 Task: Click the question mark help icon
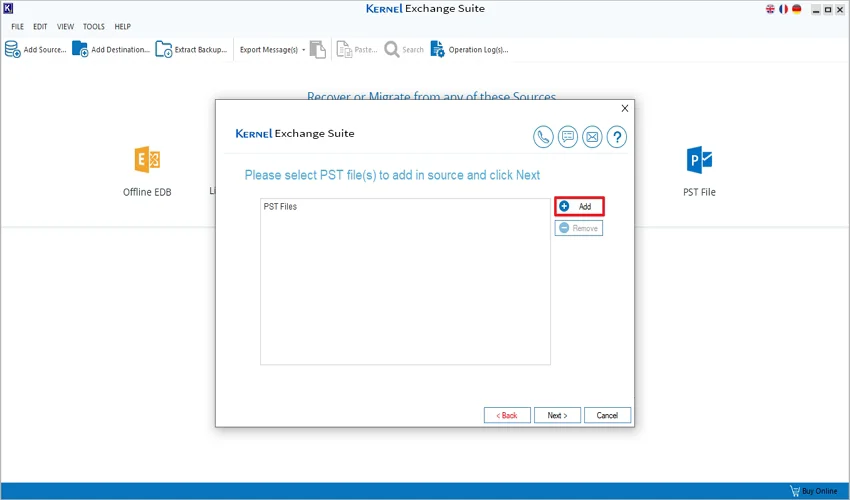(616, 137)
